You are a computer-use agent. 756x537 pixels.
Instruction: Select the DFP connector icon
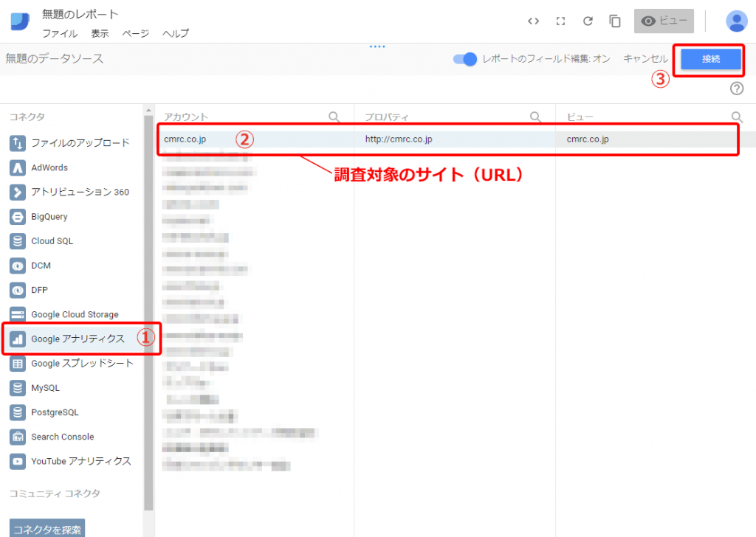[x=18, y=291]
